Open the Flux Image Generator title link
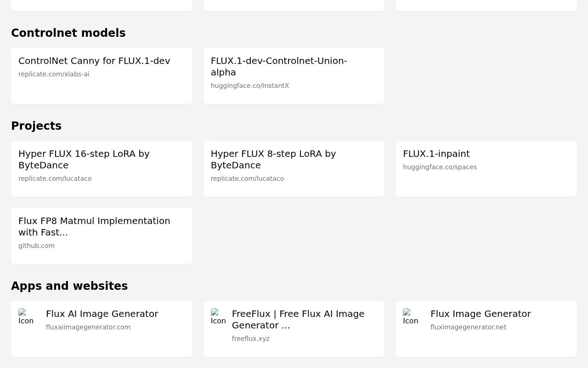This screenshot has width=588, height=368. coord(481,314)
